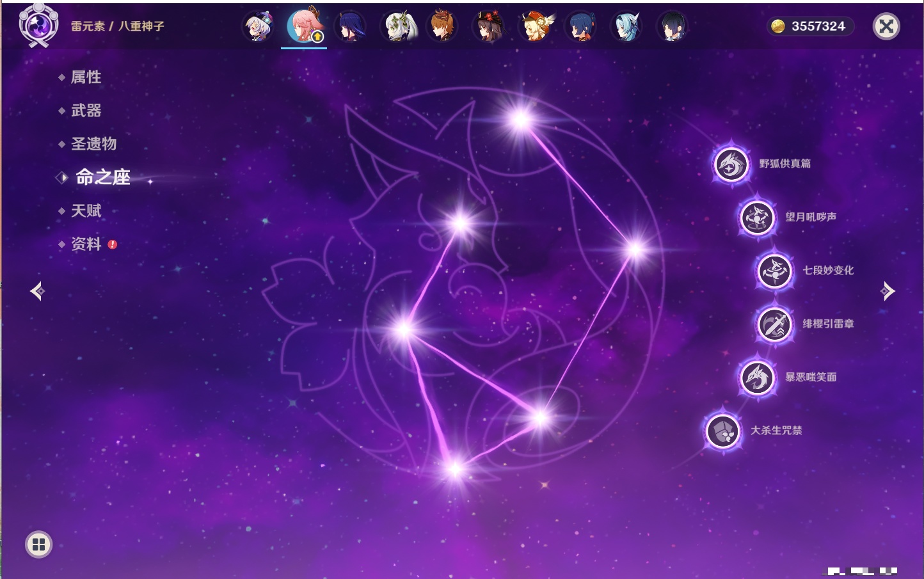Select the 命之座 constellation menu

coord(102,177)
